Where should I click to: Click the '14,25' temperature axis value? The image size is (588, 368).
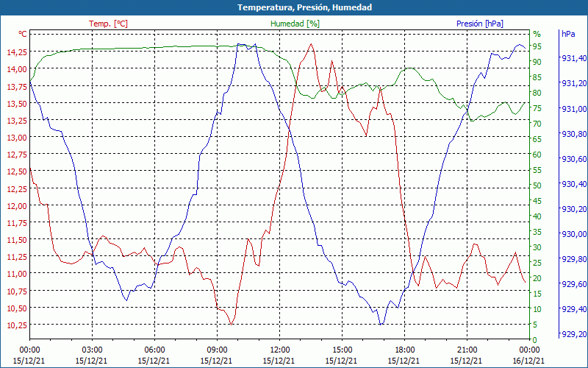17,52
